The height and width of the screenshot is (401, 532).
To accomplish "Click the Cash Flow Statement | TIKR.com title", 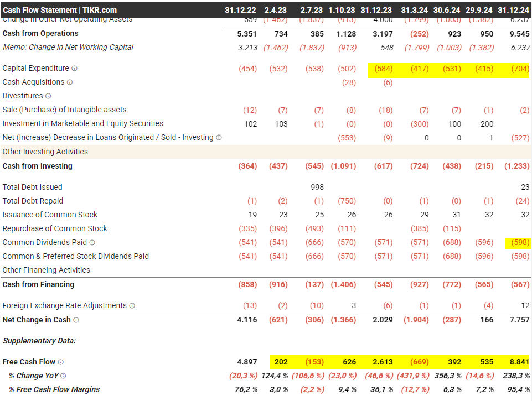I will coord(60,10).
